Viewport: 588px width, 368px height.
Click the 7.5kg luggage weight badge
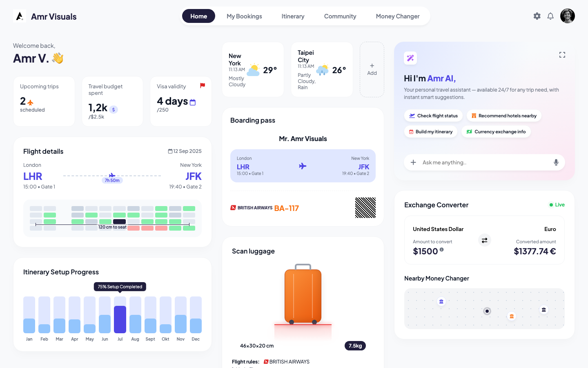click(355, 346)
